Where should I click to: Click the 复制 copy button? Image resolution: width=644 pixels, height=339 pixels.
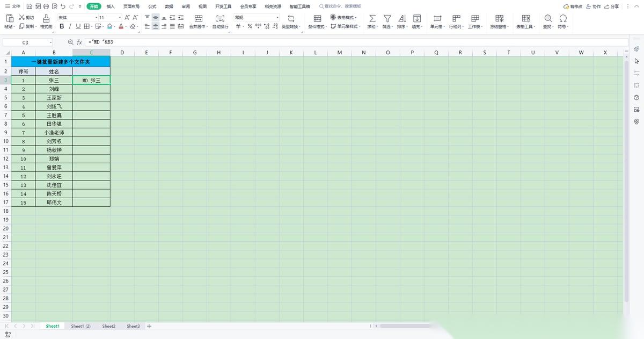click(x=27, y=26)
